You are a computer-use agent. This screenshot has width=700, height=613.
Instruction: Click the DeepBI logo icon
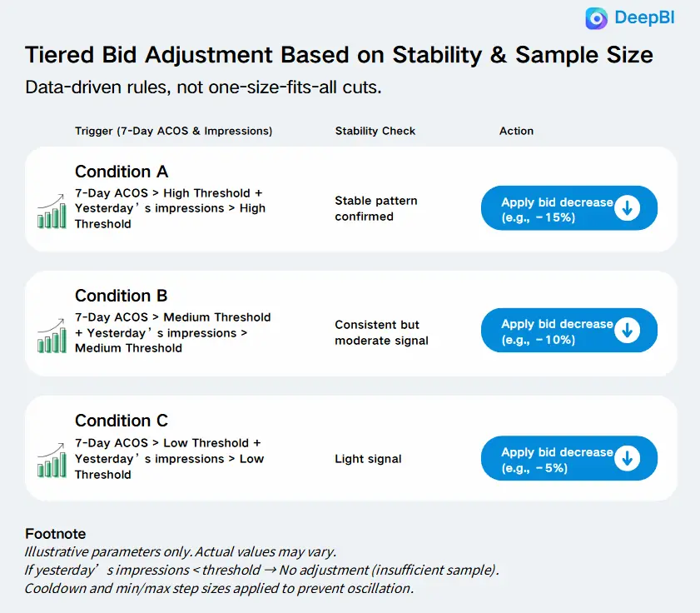click(x=597, y=18)
